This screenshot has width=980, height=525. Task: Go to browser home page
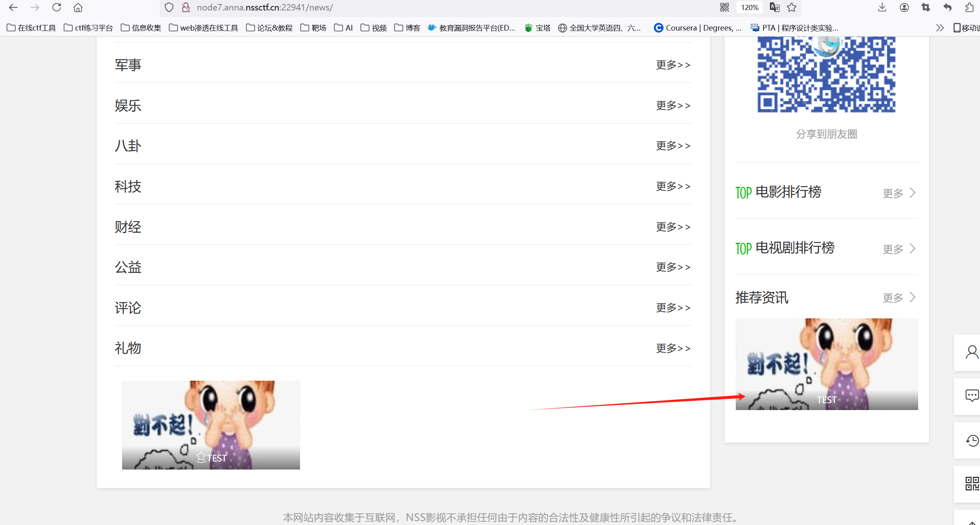(78, 7)
